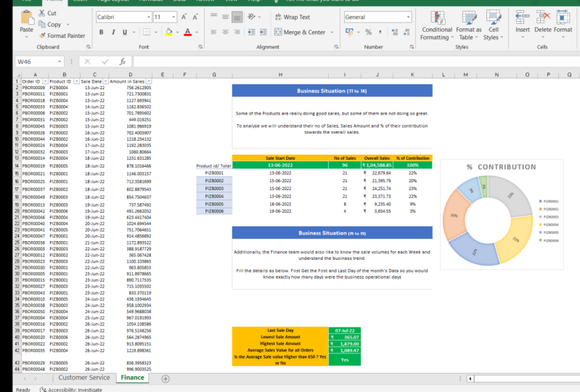Toggle Italic formatting
Screen dimensions: 580x392
(113, 32)
